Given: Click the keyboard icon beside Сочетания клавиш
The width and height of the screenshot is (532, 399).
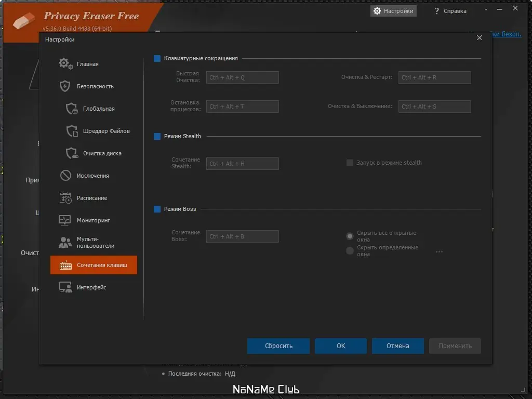Looking at the screenshot, I should [66, 265].
